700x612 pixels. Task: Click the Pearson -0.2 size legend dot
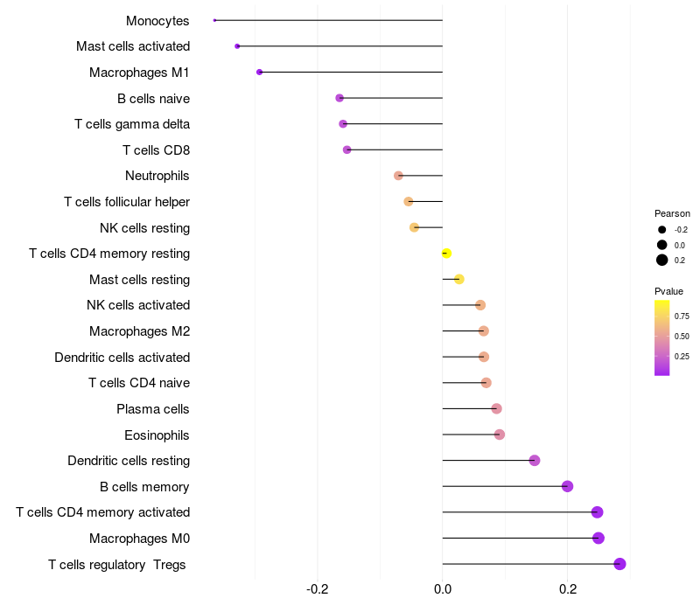662,230
